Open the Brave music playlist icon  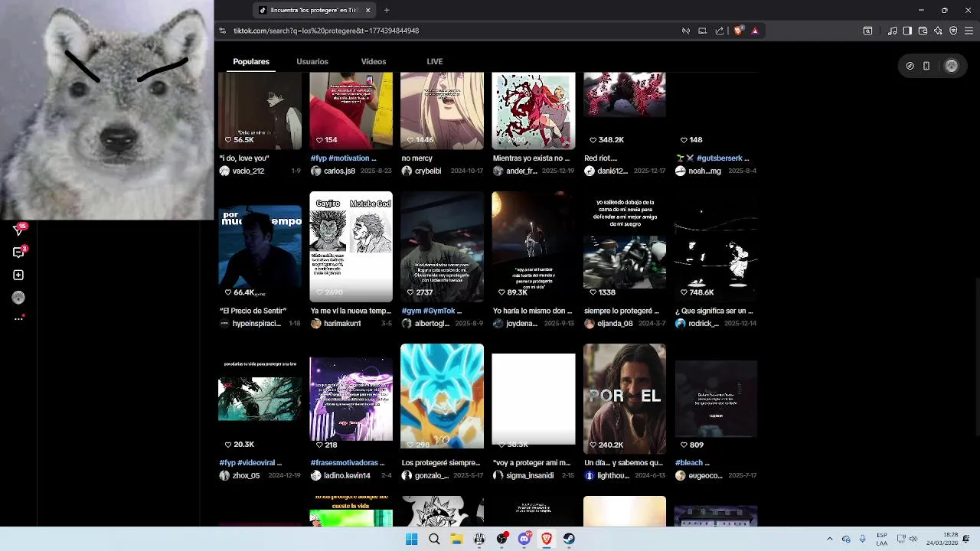(892, 31)
